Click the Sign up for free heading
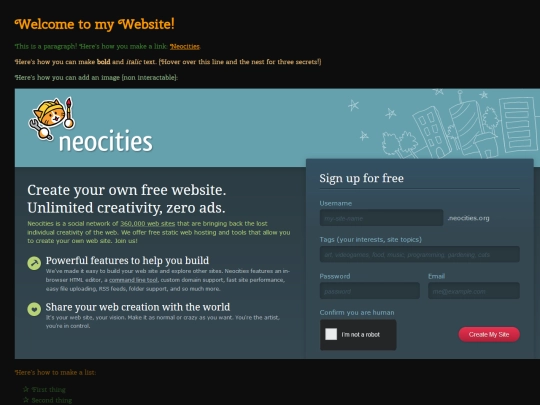The image size is (540, 405). (361, 178)
